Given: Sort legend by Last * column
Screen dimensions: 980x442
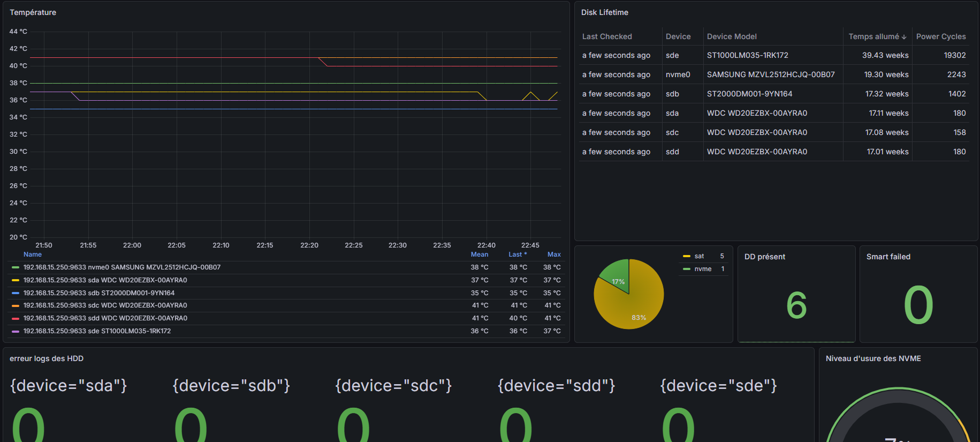Looking at the screenshot, I should [518, 254].
